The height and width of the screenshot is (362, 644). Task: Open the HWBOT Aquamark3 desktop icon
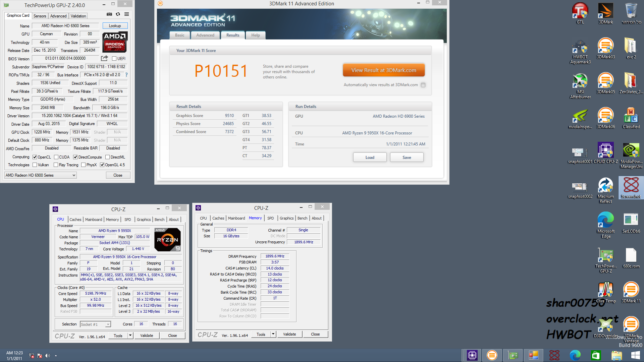click(x=580, y=51)
